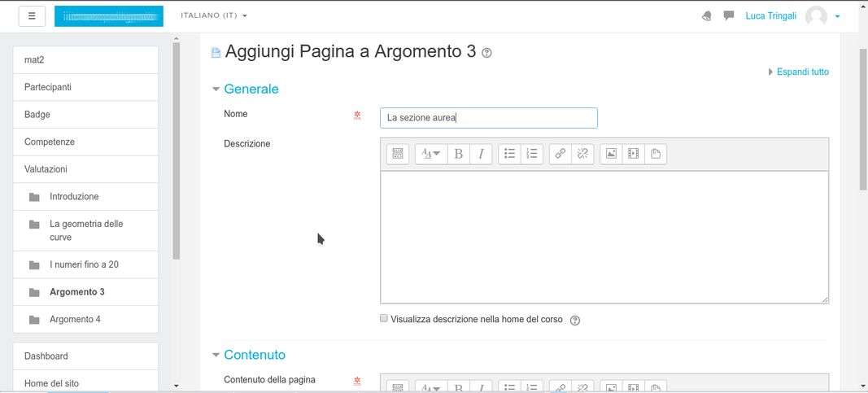Open Badge in sidebar
The width and height of the screenshot is (868, 393).
85,115
